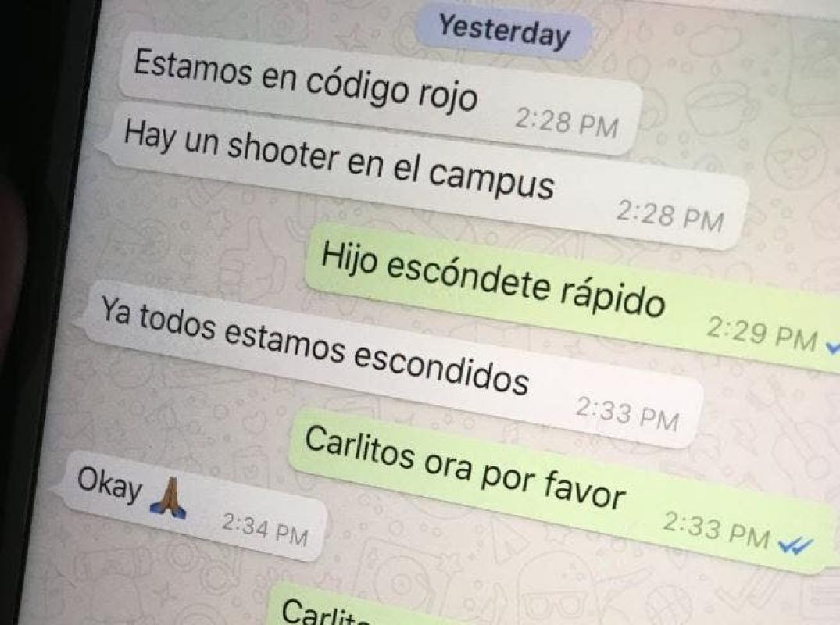Tap the 2:28 PM time on shooter message
This screenshot has height=625, width=840.
(x=670, y=216)
